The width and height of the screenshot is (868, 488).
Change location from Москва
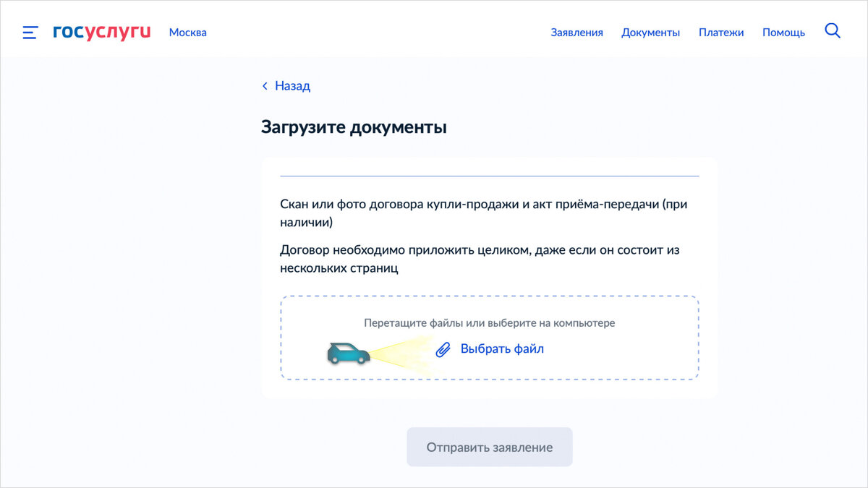pos(187,33)
